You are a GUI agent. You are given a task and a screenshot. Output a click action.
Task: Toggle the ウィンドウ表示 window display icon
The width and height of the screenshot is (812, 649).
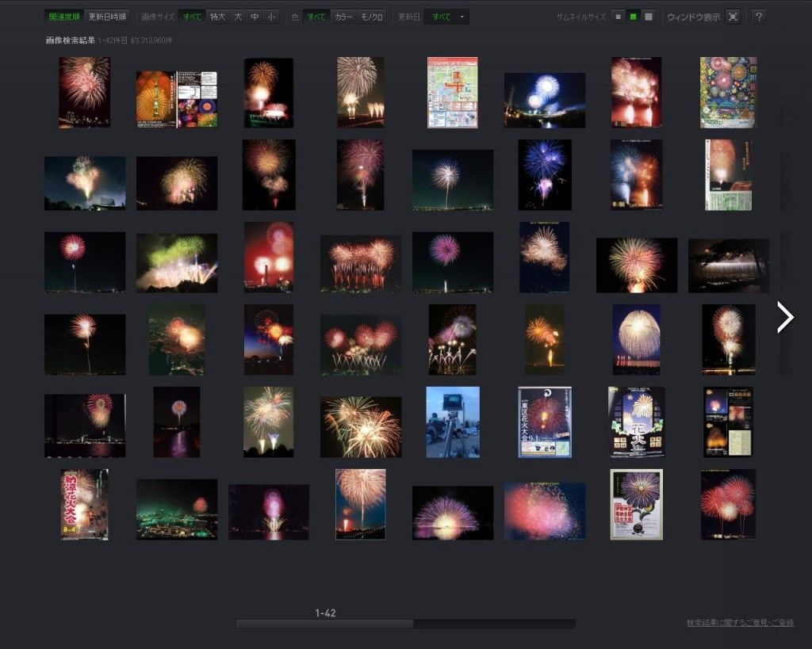(x=733, y=17)
